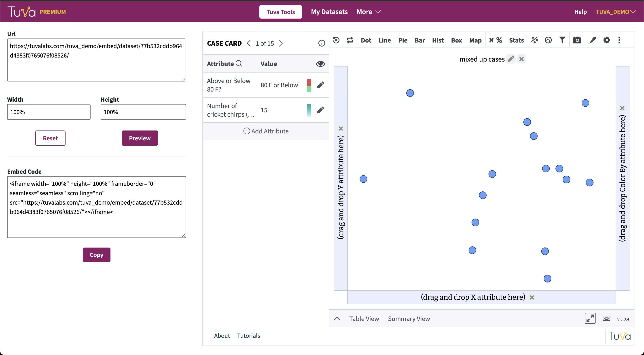The height and width of the screenshot is (355, 644).
Task: Expand the More menu in header
Action: 369,12
